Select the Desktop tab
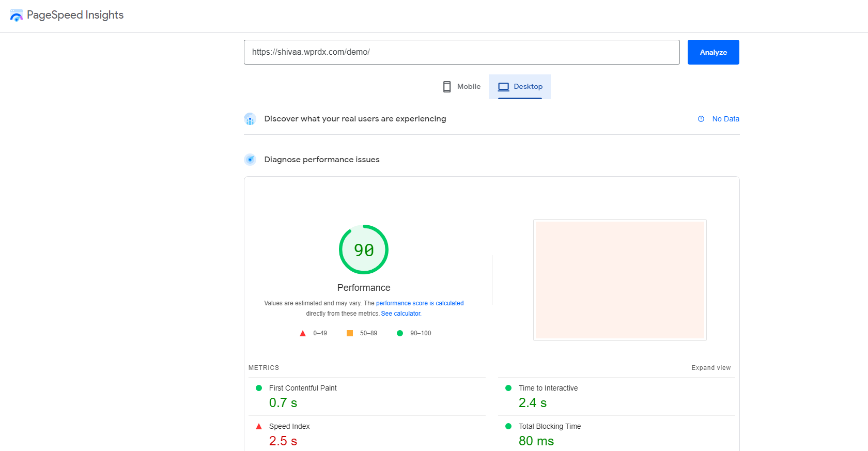Viewport: 868px width, 451px height. 520,87
